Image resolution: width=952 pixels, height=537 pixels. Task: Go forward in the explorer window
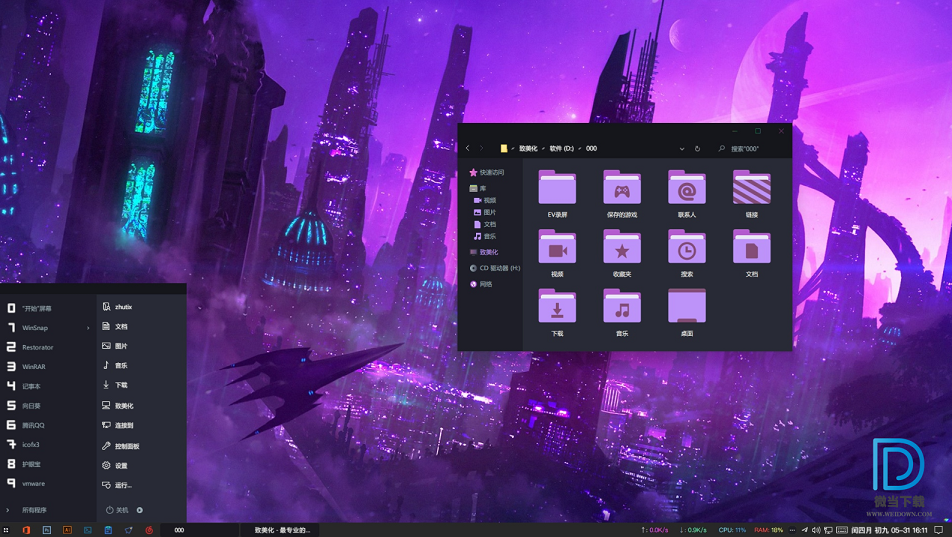(481, 148)
